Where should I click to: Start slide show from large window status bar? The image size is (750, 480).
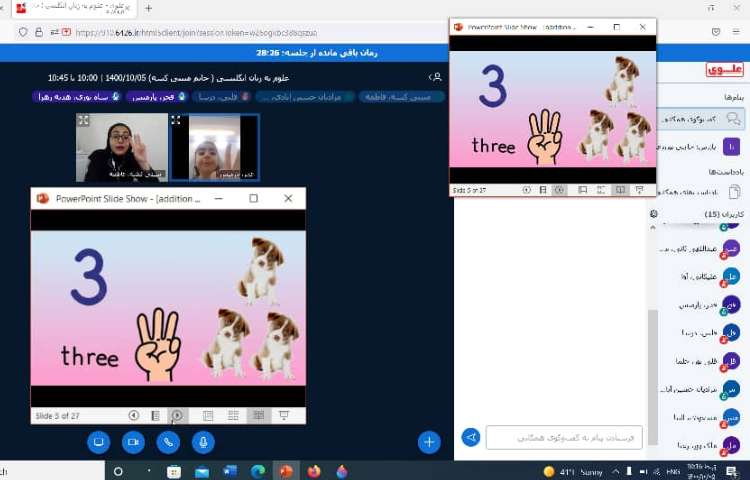pos(284,415)
